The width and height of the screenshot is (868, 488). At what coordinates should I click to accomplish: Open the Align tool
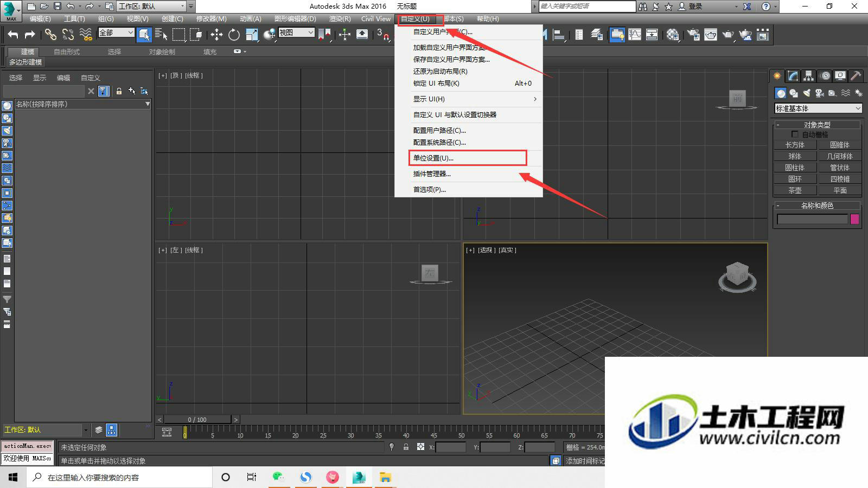click(x=558, y=35)
